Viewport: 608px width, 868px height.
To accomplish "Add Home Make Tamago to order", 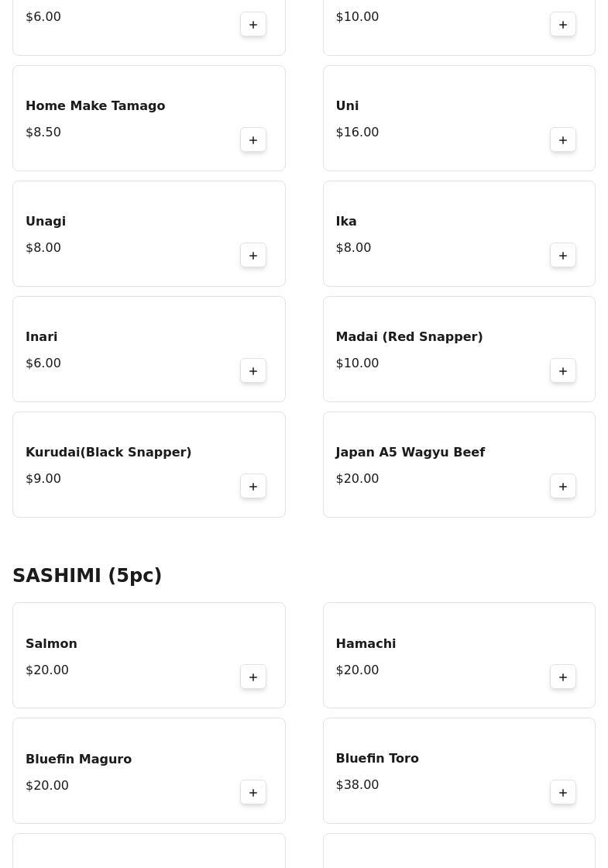I will point(253,140).
